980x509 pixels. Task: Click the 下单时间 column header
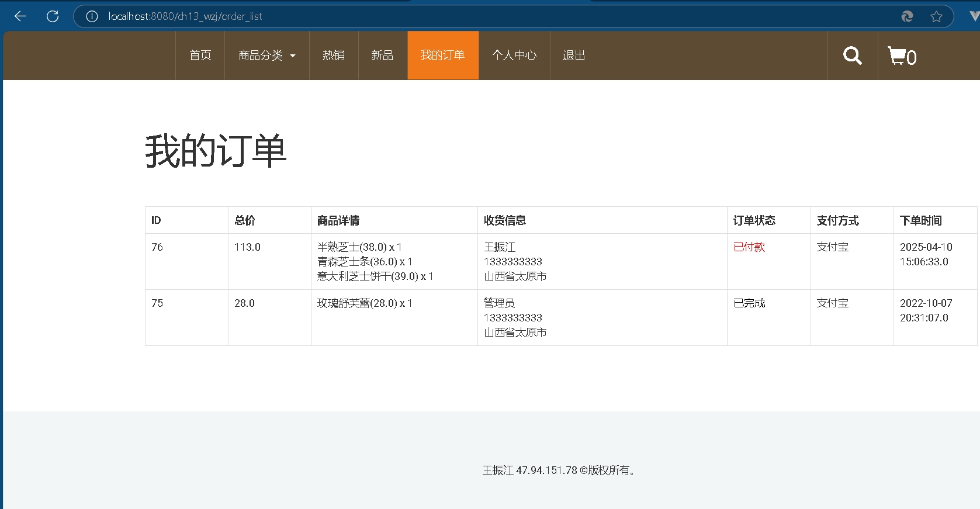tap(920, 220)
